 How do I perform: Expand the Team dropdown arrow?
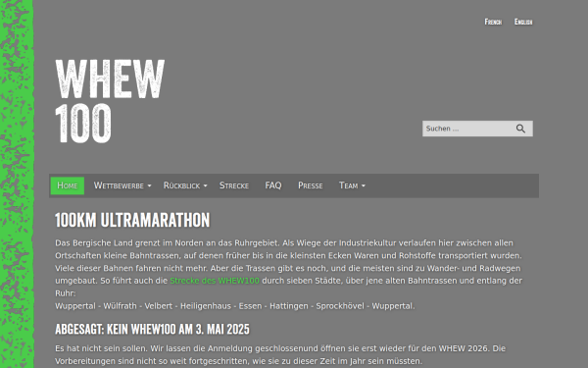[x=363, y=185]
